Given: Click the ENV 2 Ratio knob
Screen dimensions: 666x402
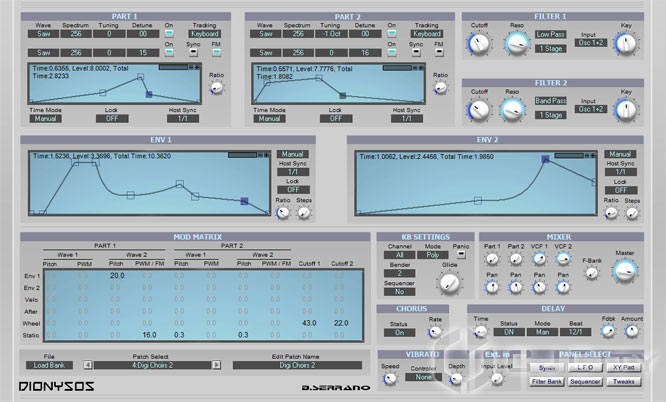Looking at the screenshot, I should (x=611, y=213).
